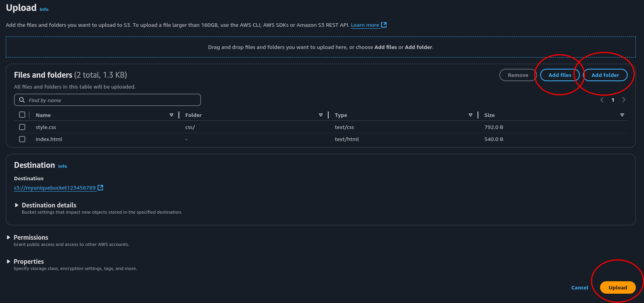
Task: Focus the Find by name search field
Action: click(x=113, y=100)
